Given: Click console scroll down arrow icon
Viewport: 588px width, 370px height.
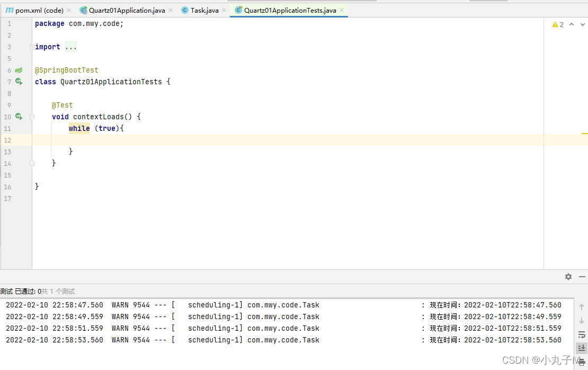Looking at the screenshot, I should click(x=582, y=321).
